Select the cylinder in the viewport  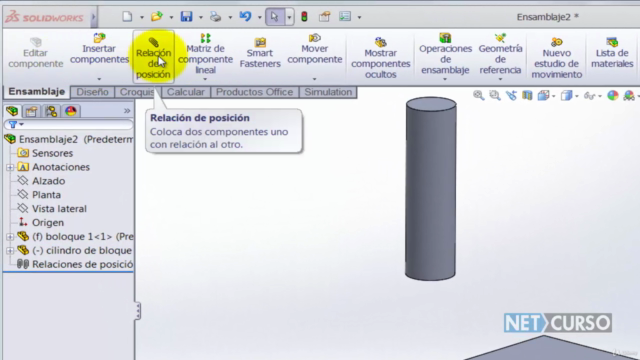pyautogui.click(x=431, y=189)
